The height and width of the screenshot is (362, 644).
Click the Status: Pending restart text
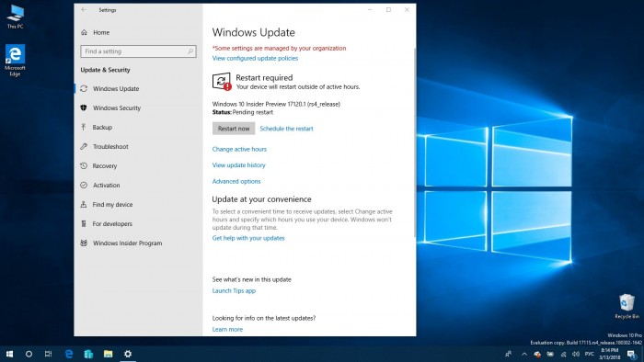(x=242, y=112)
